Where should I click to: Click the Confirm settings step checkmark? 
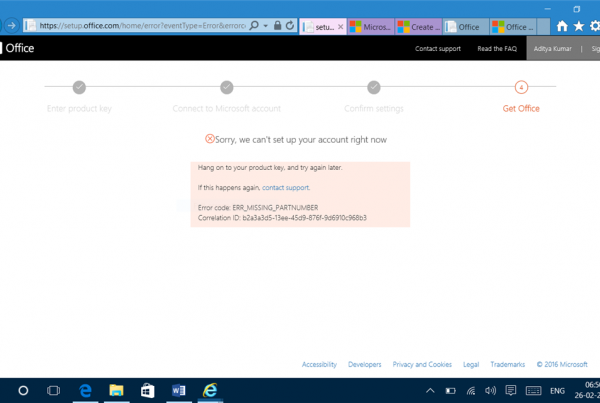click(374, 87)
